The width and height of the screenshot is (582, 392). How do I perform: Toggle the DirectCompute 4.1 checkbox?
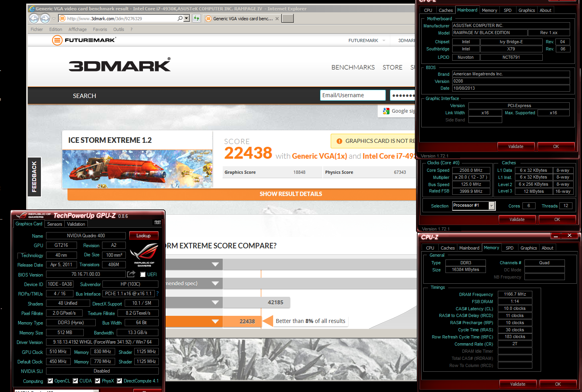click(x=119, y=380)
